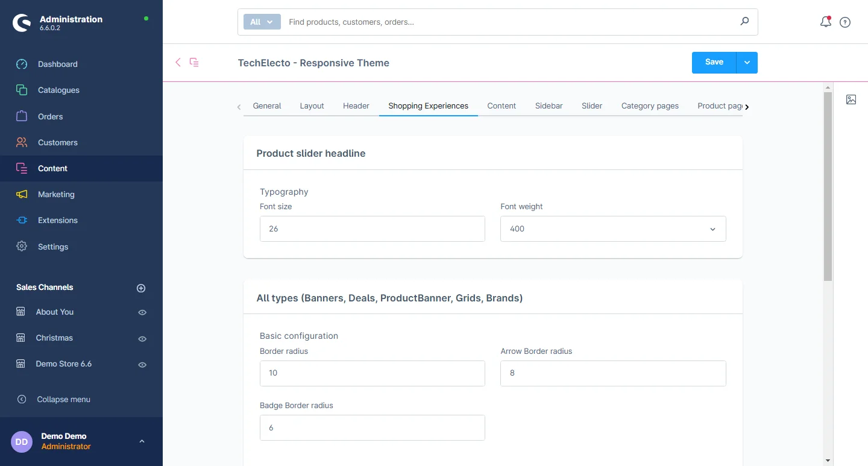The image size is (868, 466).
Task: Click the Save button
Action: [x=714, y=63]
